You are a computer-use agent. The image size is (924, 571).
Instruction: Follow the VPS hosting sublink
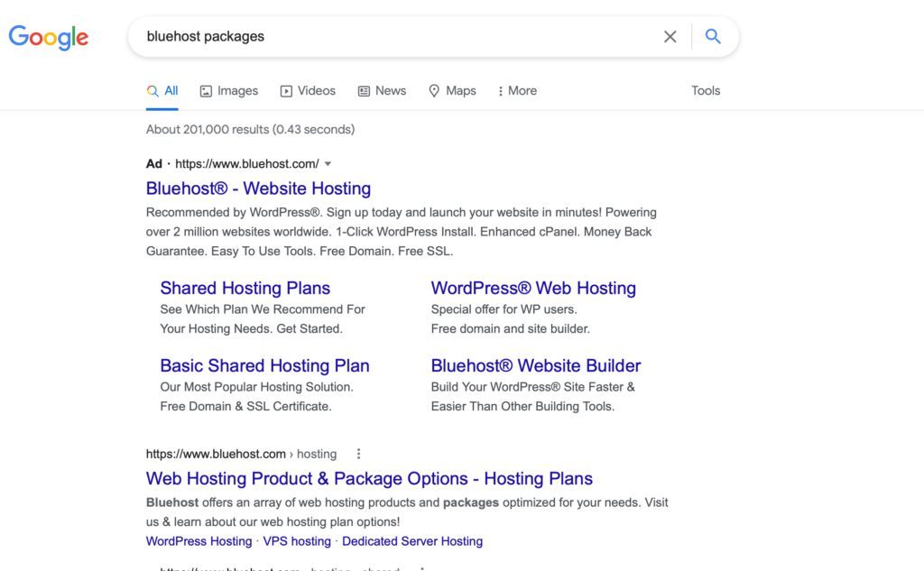[297, 541]
